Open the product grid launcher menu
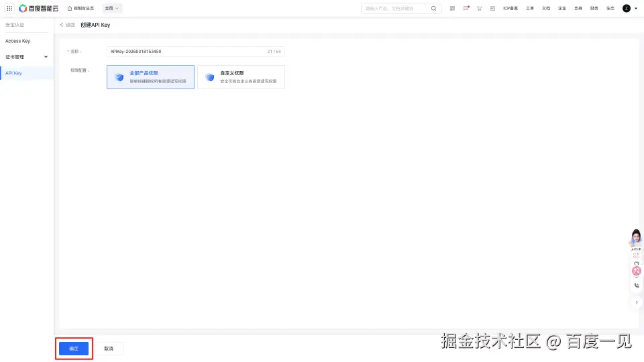 click(9, 8)
